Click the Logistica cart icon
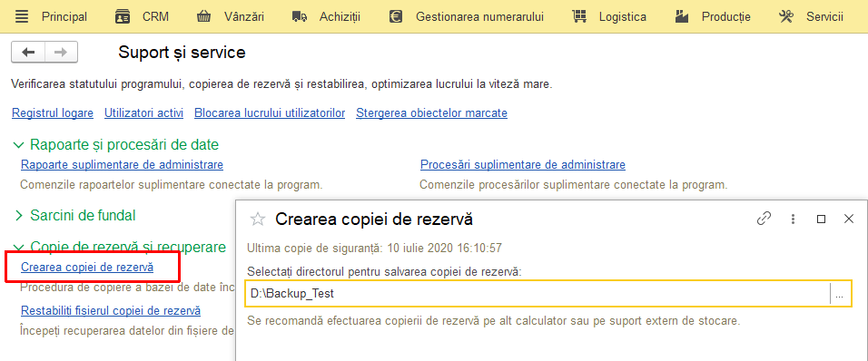Image resolution: width=868 pixels, height=361 pixels. pyautogui.click(x=579, y=16)
